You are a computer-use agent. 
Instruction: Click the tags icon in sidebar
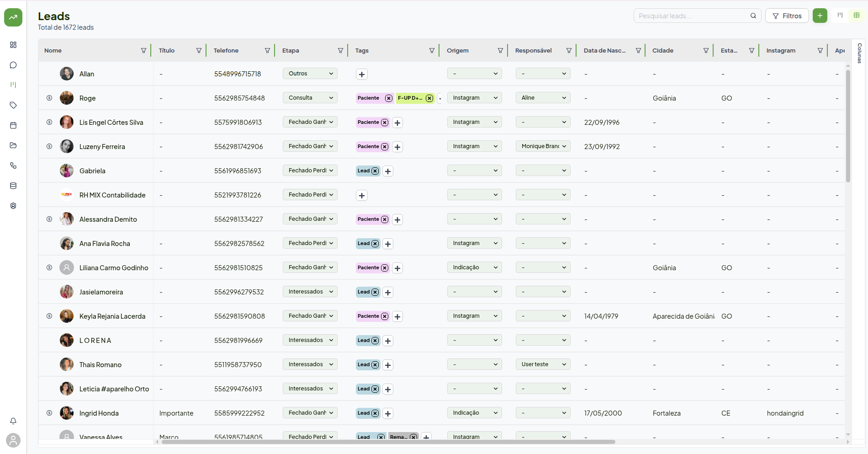coord(13,105)
